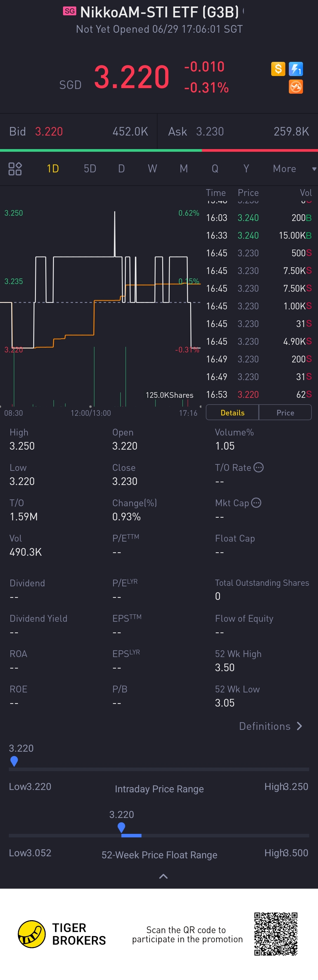Tap the pink SG market badge
The image size is (318, 980).
(69, 11)
